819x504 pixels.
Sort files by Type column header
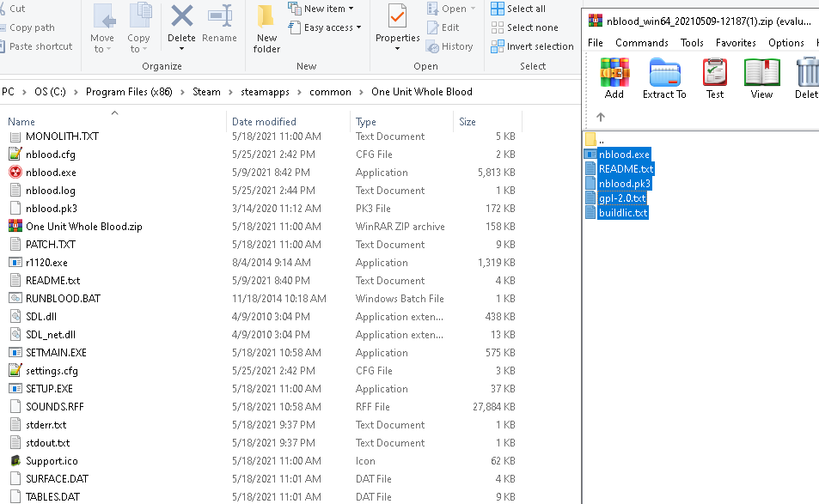click(x=365, y=122)
